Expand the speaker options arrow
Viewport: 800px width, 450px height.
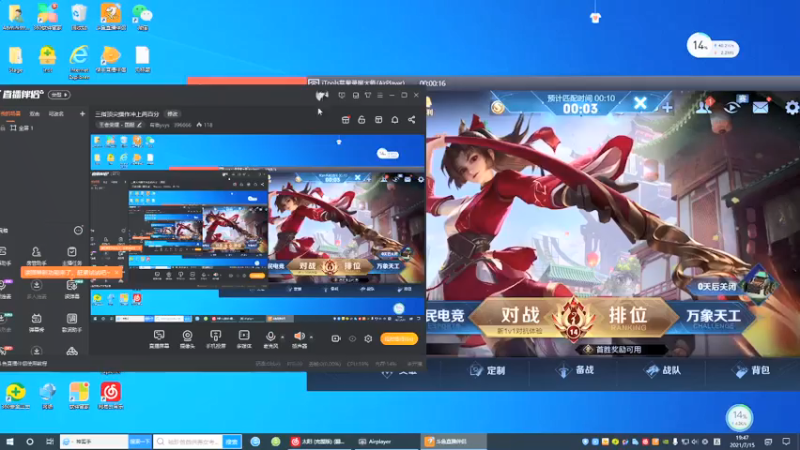coord(311,337)
